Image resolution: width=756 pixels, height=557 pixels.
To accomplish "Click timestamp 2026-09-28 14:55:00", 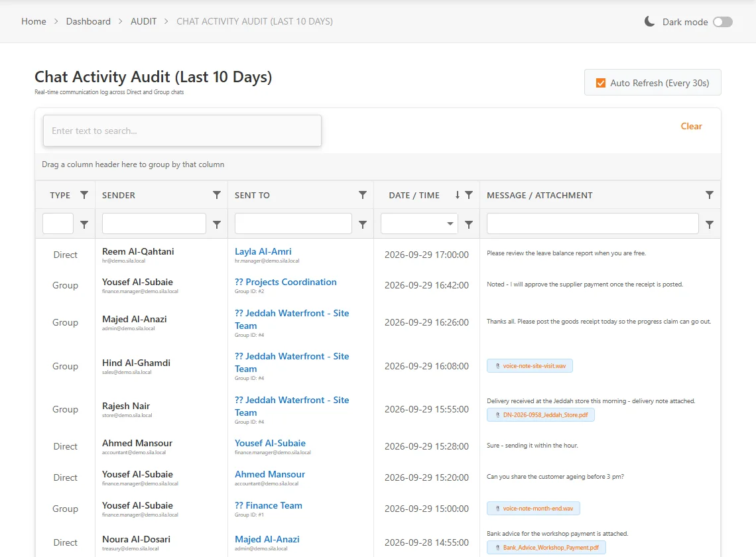I will [426, 542].
